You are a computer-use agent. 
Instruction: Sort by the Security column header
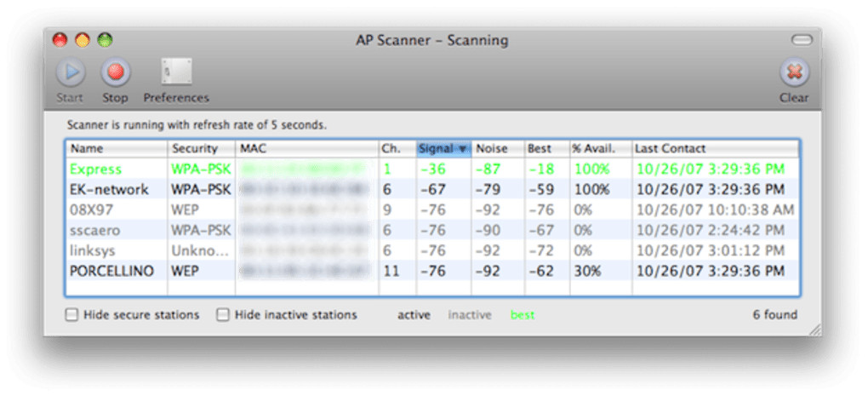pyautogui.click(x=202, y=148)
